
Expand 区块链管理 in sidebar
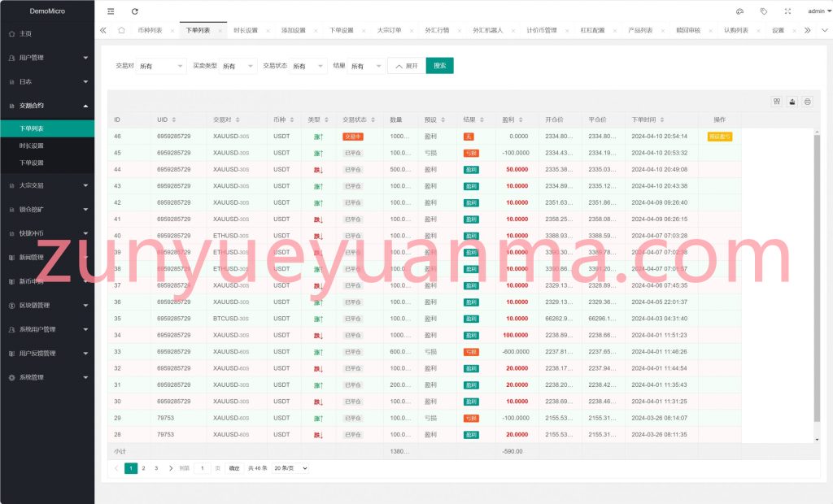(x=47, y=306)
